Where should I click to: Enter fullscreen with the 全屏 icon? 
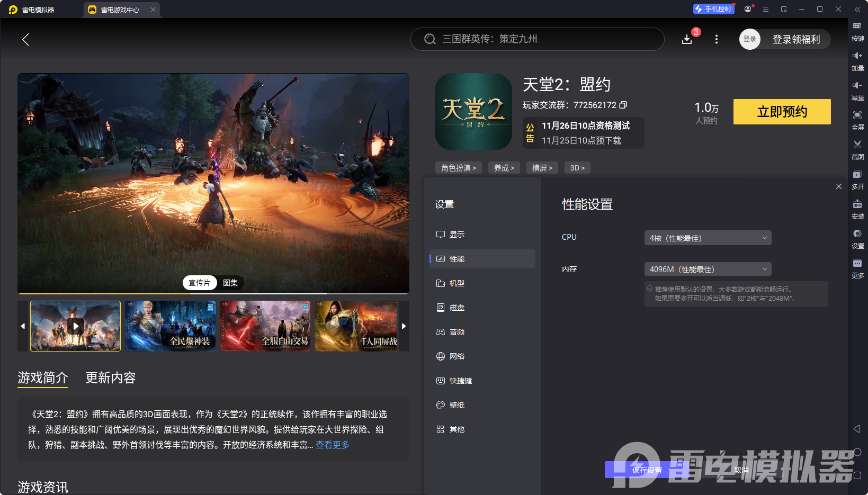coord(858,120)
